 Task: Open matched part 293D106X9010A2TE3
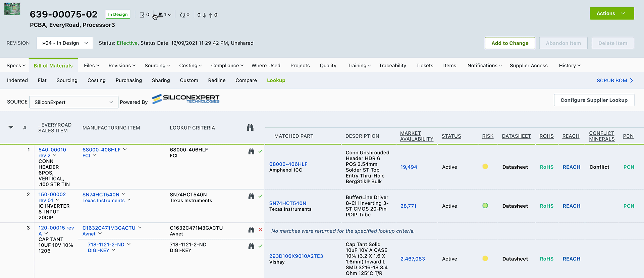[296, 256]
